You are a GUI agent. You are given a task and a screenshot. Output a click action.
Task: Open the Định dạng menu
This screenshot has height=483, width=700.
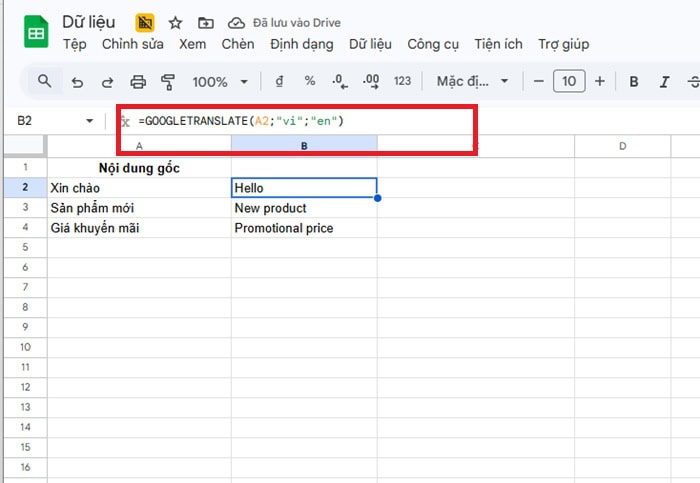(x=301, y=44)
